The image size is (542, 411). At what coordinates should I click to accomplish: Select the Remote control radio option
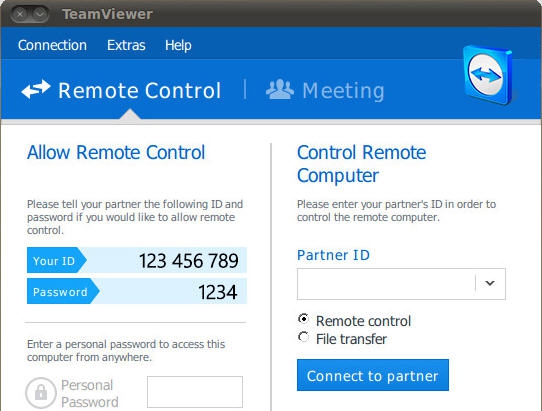click(x=303, y=319)
